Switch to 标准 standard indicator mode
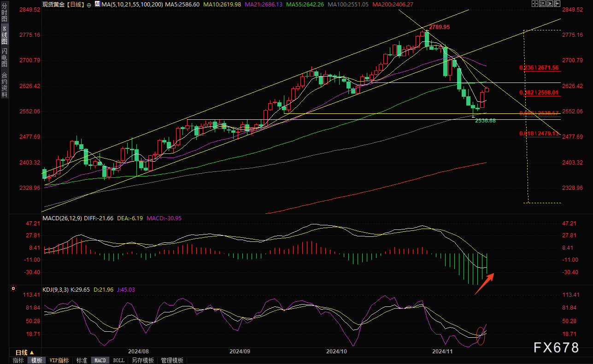Image resolution: width=593 pixels, height=364 pixels. click(82, 360)
